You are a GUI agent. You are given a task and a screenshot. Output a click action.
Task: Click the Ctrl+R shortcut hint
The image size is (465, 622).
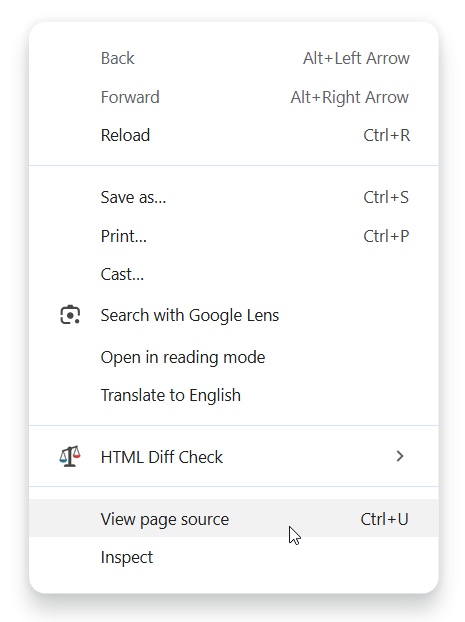coord(386,135)
